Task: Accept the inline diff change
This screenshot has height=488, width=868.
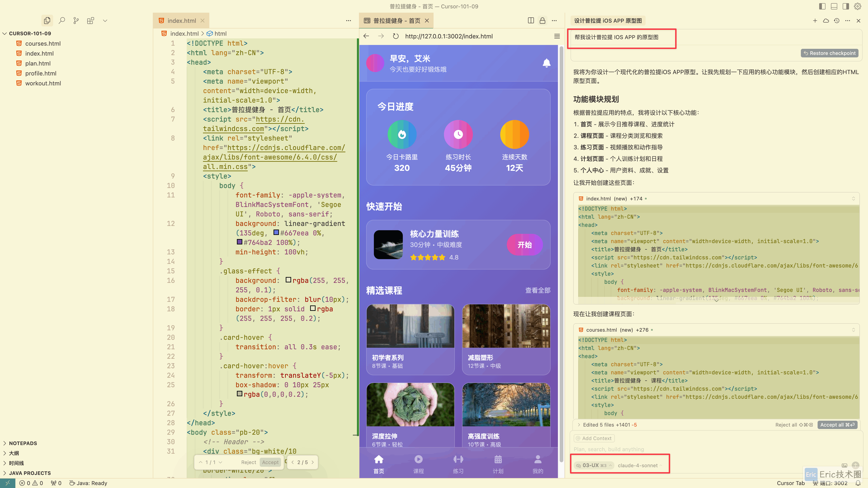Action: point(270,462)
